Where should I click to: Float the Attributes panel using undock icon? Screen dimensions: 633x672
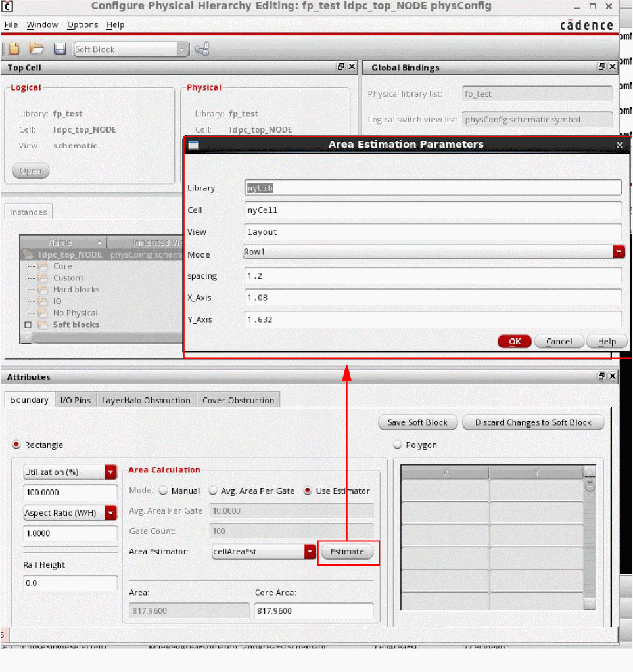[x=601, y=377]
